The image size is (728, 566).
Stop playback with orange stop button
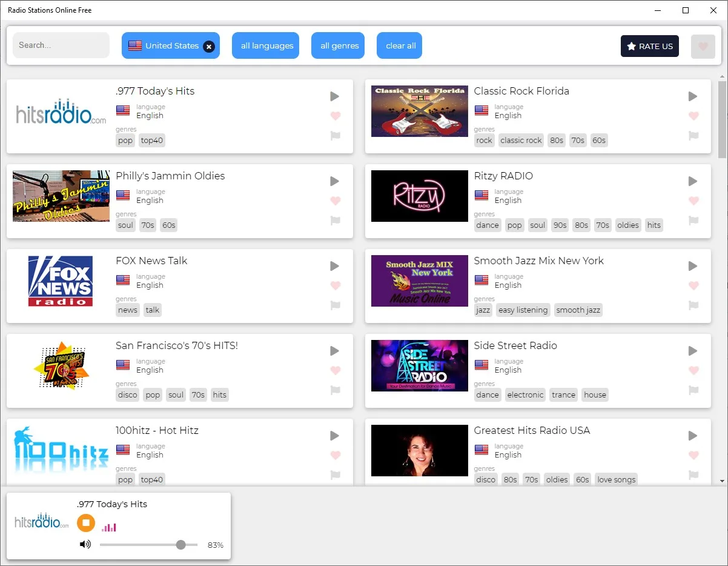pos(86,522)
